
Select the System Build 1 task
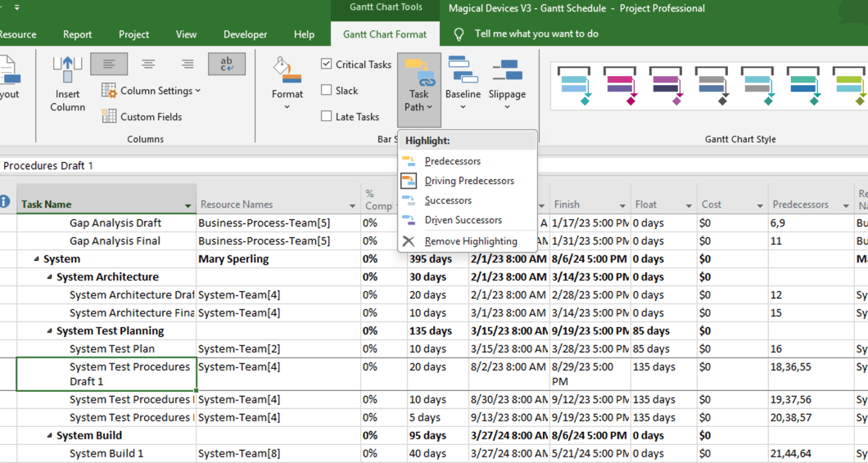106,454
